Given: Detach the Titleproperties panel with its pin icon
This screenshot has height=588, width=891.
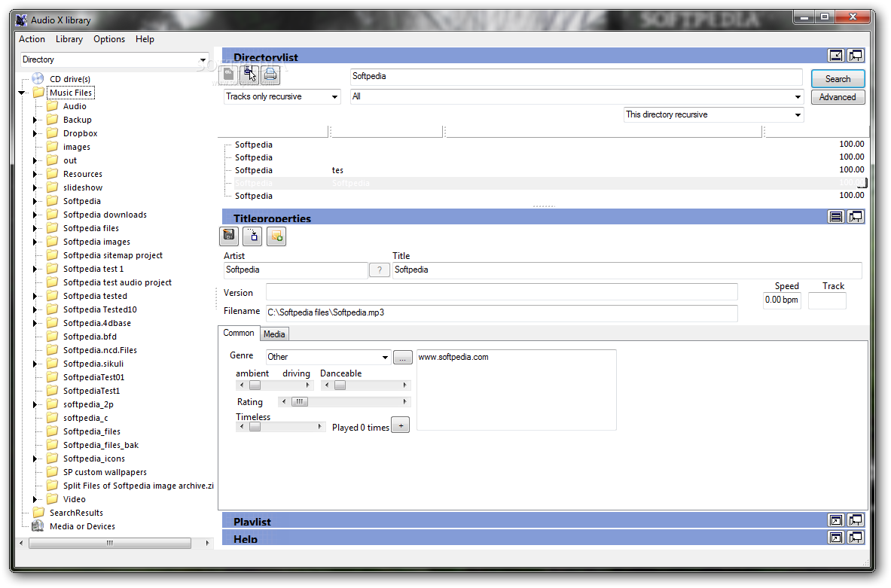Looking at the screenshot, I should [855, 216].
